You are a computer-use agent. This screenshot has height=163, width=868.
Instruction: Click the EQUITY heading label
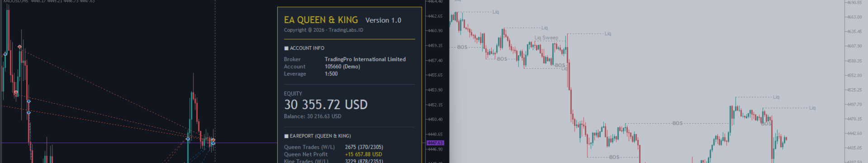point(293,94)
